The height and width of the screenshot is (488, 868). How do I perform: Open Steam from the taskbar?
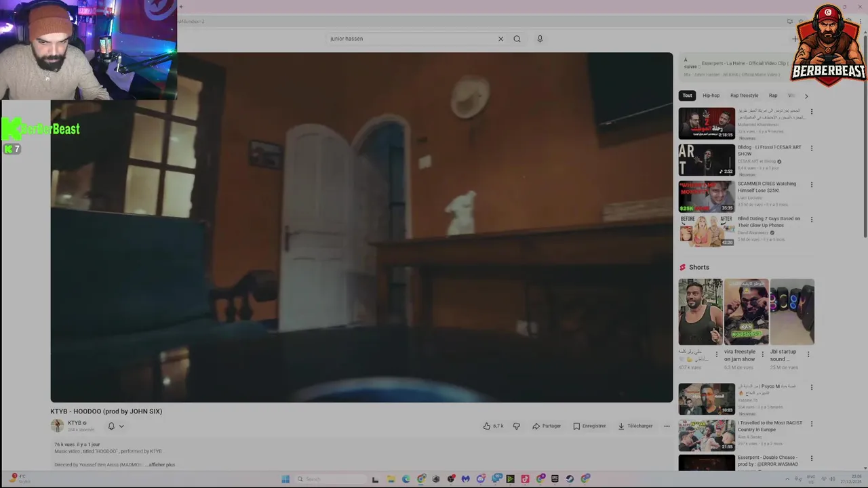[x=570, y=479]
